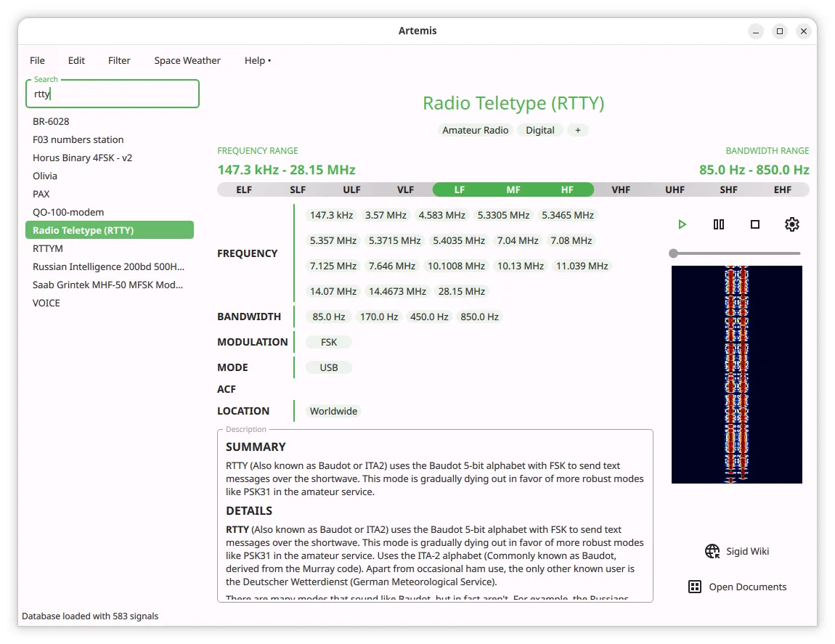Select F03 numbers station signal

coord(109,139)
